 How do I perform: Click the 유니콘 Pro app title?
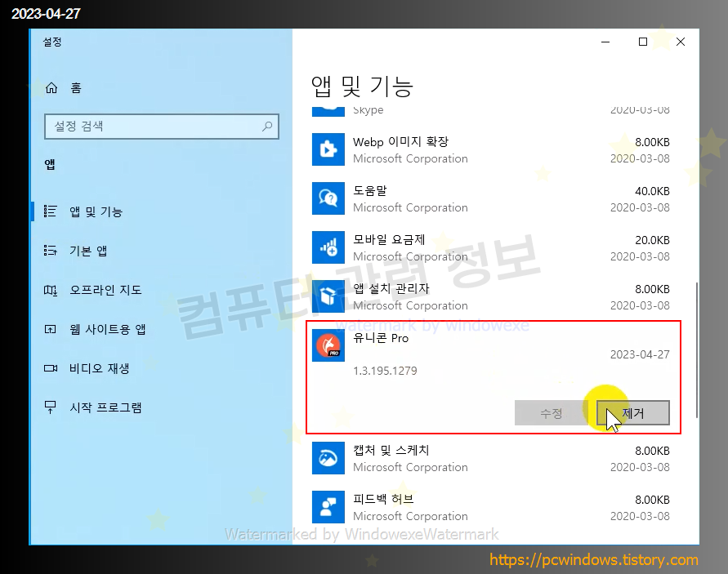tap(381, 338)
